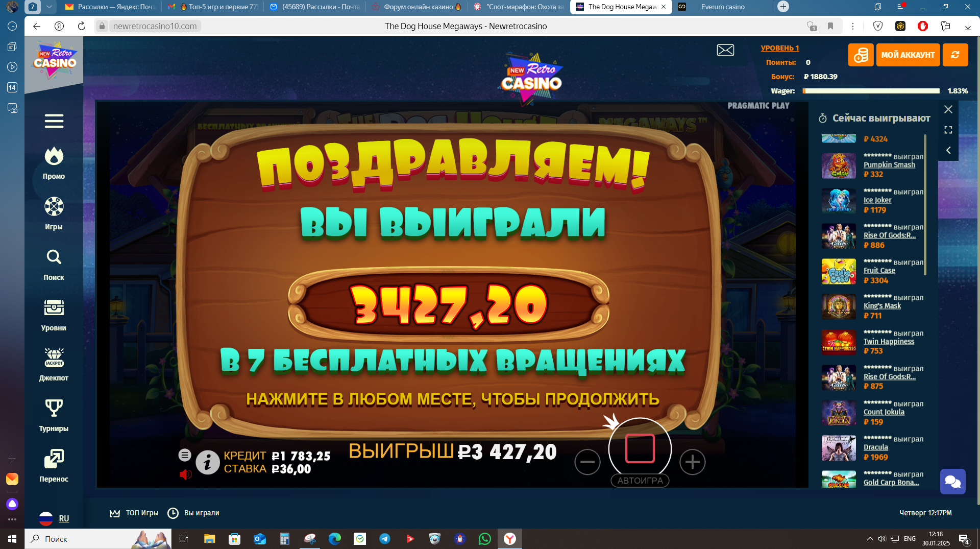The height and width of the screenshot is (549, 980).
Task: Open the slot info paytable
Action: click(x=207, y=462)
